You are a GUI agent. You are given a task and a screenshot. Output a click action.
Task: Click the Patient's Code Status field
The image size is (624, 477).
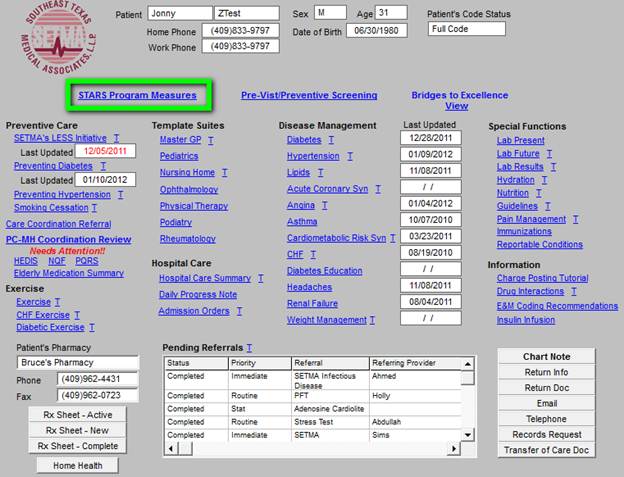467,29
